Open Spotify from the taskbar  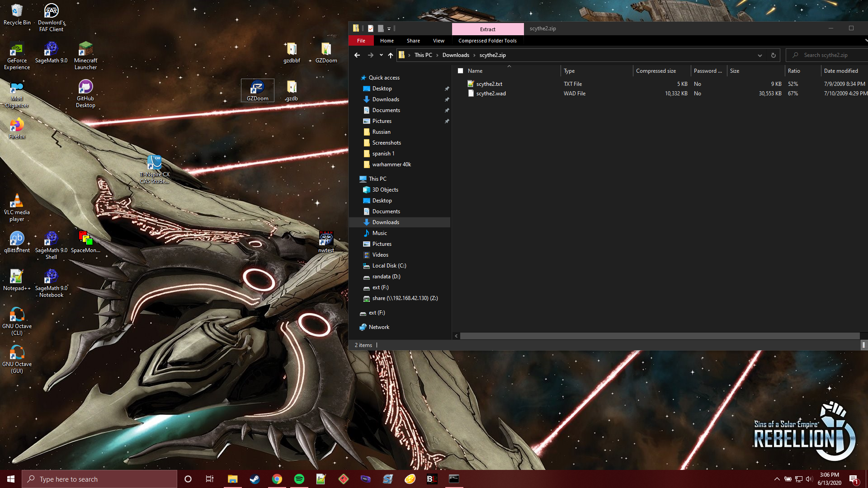click(299, 479)
